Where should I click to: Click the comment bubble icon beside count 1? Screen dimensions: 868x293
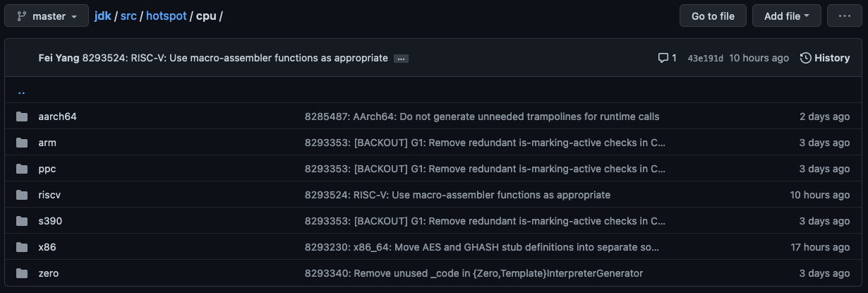(663, 58)
